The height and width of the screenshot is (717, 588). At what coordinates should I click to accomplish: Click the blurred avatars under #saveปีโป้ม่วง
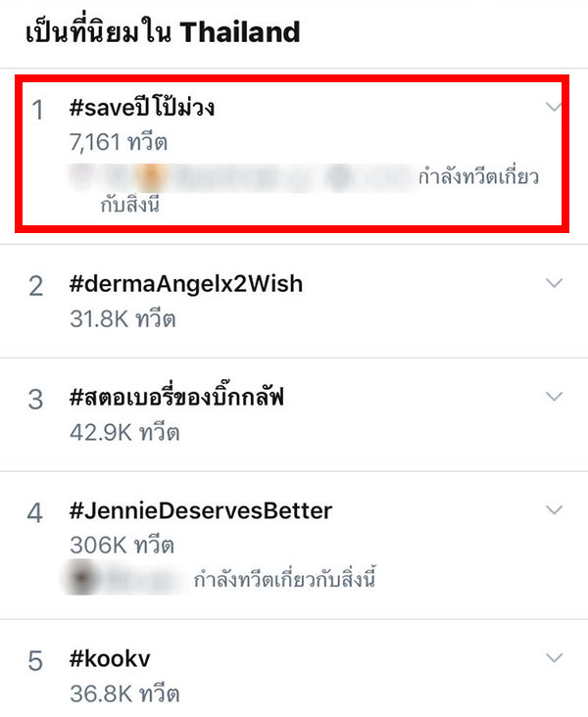[240, 177]
